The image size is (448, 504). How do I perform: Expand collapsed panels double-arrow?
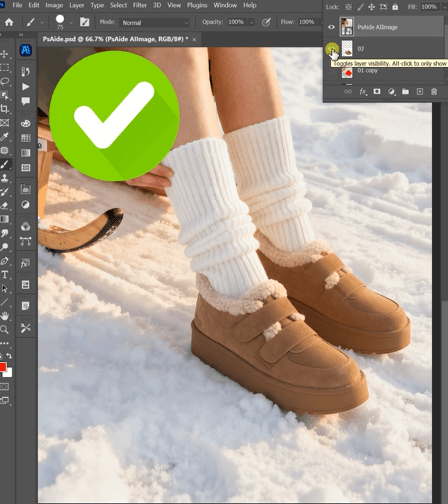21,35
